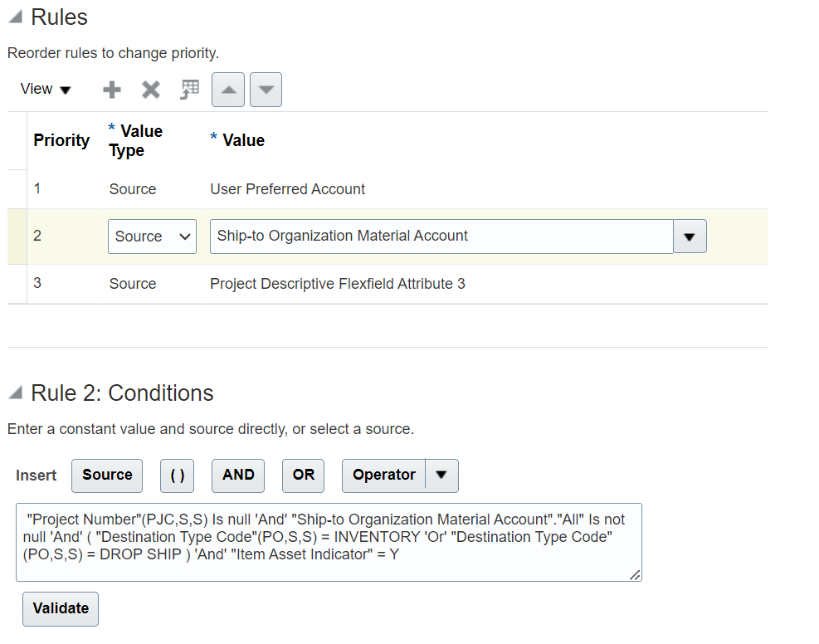Viewport: 819px width, 644px height.
Task: Expand the Ship-to Organization Material Account value list
Action: click(x=690, y=237)
